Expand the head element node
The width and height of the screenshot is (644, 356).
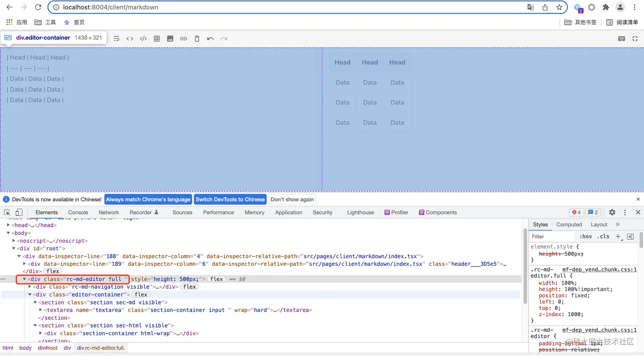point(8,225)
